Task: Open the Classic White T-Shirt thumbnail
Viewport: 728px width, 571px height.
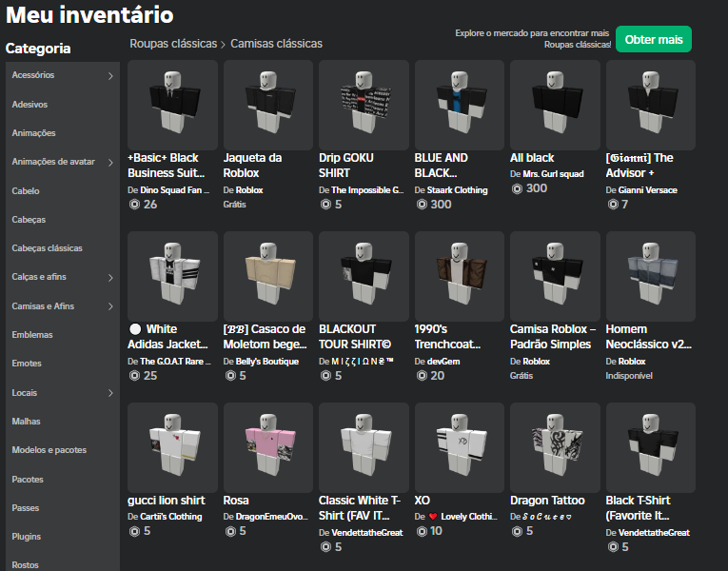Action: tap(364, 447)
